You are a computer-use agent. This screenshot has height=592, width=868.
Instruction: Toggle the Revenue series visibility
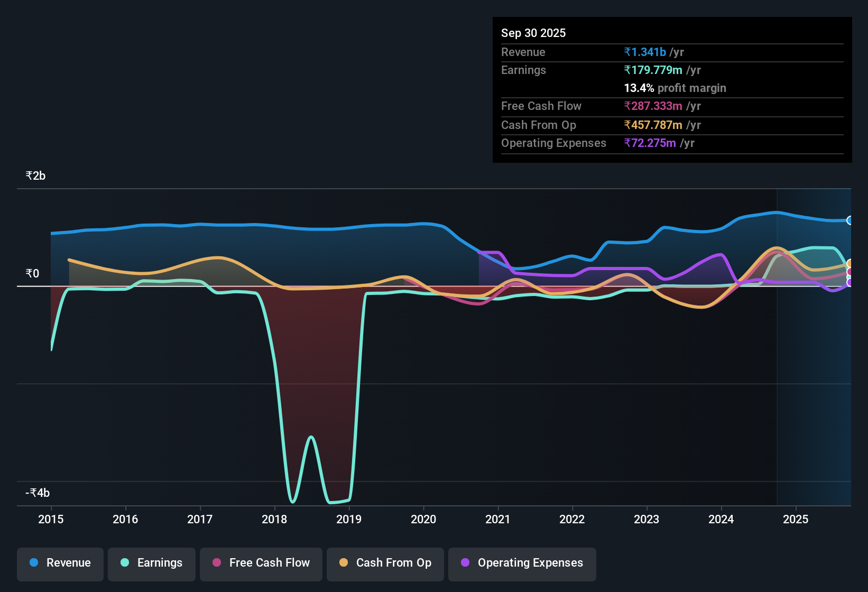(60, 563)
